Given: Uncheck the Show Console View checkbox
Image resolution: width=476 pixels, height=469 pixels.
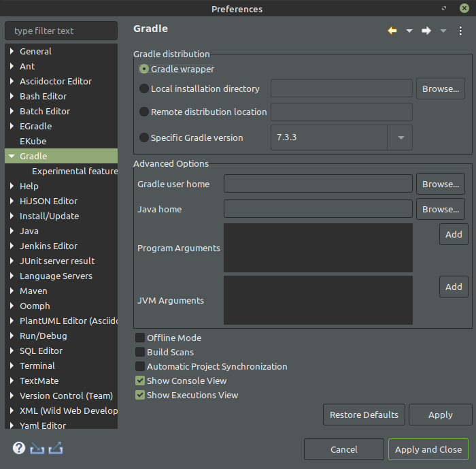Looking at the screenshot, I should (140, 381).
